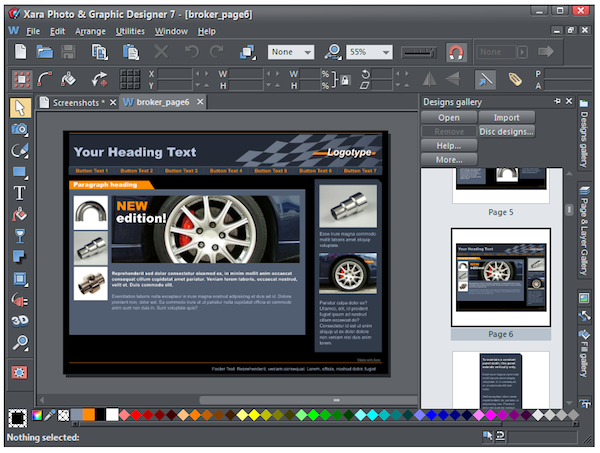Pick the orange theme color swatch
600x453 pixels.
click(x=88, y=415)
